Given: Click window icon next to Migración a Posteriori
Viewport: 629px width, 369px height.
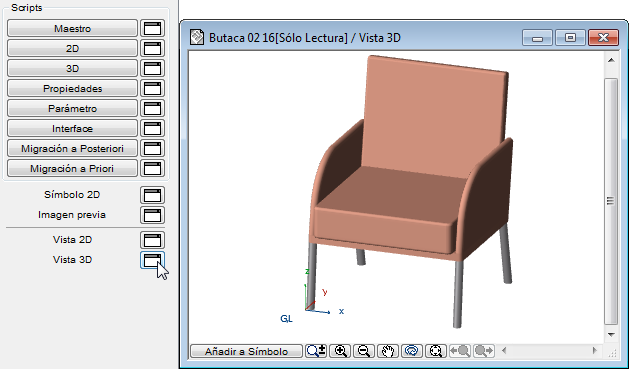Looking at the screenshot, I should click(x=152, y=149).
